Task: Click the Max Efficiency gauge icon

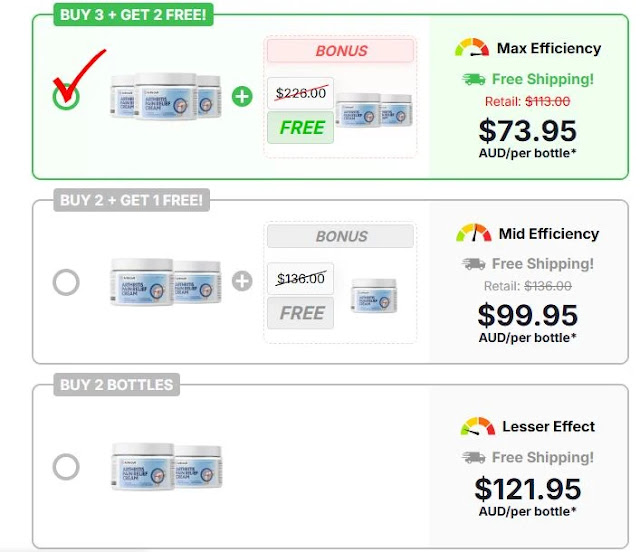Action: pyautogui.click(x=472, y=47)
